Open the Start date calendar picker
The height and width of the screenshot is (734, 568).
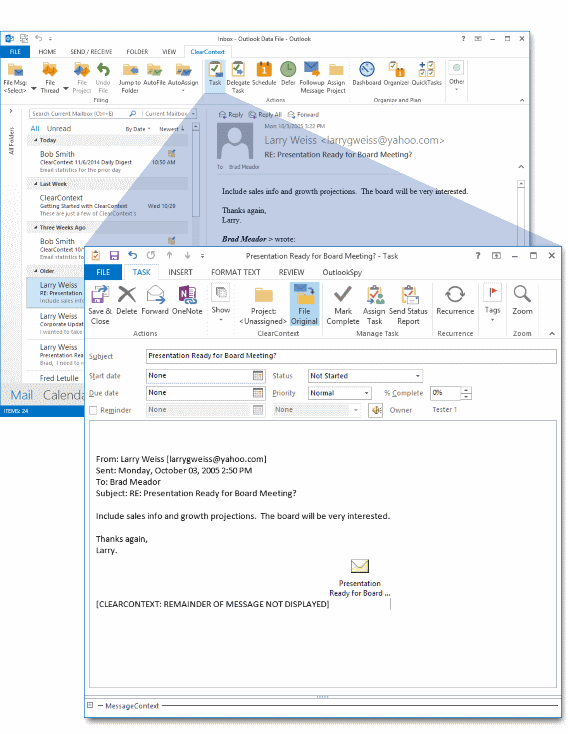(x=258, y=375)
